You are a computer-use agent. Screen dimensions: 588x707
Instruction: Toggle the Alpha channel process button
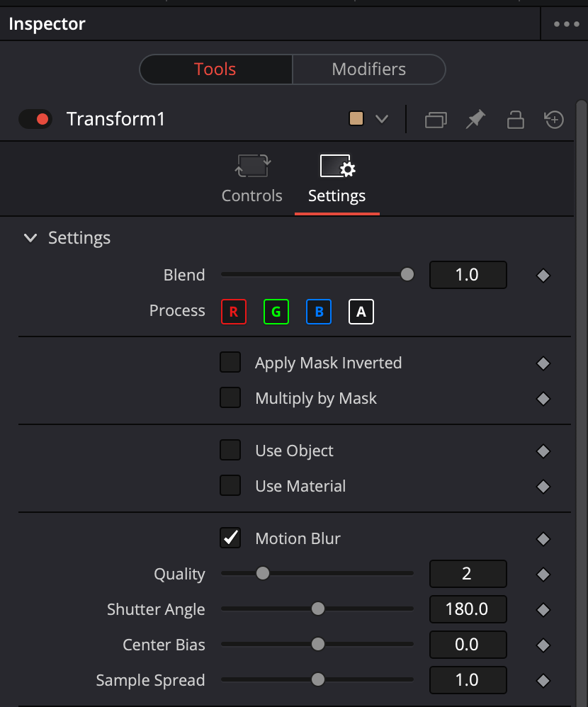[x=361, y=312]
